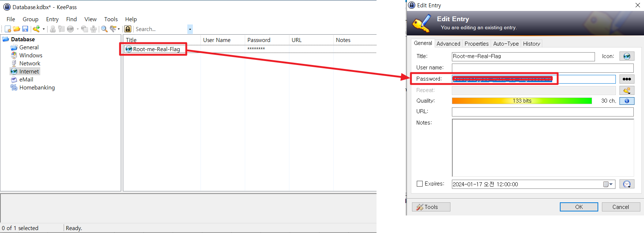
Task: Open the View menu
Action: pyautogui.click(x=90, y=19)
